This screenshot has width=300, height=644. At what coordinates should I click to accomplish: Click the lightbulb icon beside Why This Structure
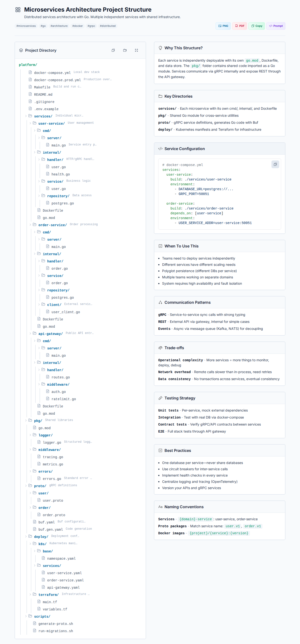coord(160,48)
